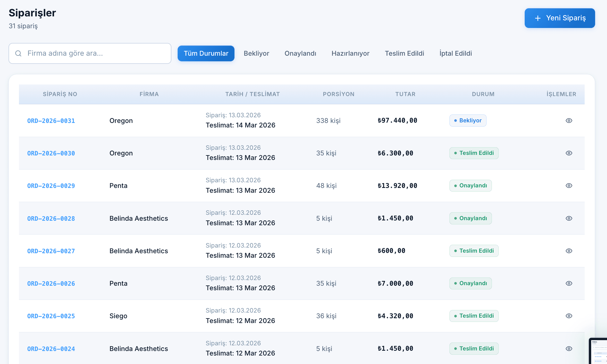Click eye icon for Siego order ORD-2026-0025
The image size is (607, 364).
click(569, 316)
